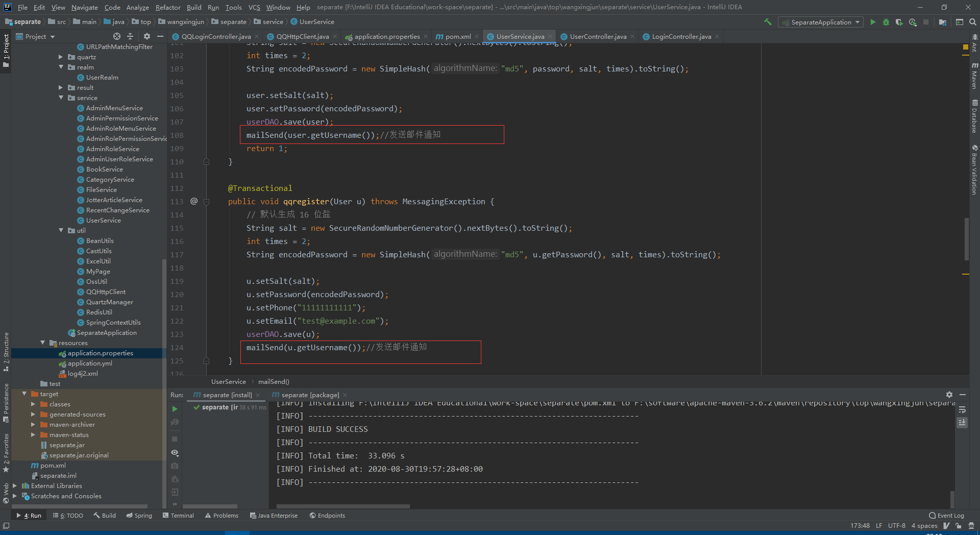Switch to the separate [package] run tab

309,395
